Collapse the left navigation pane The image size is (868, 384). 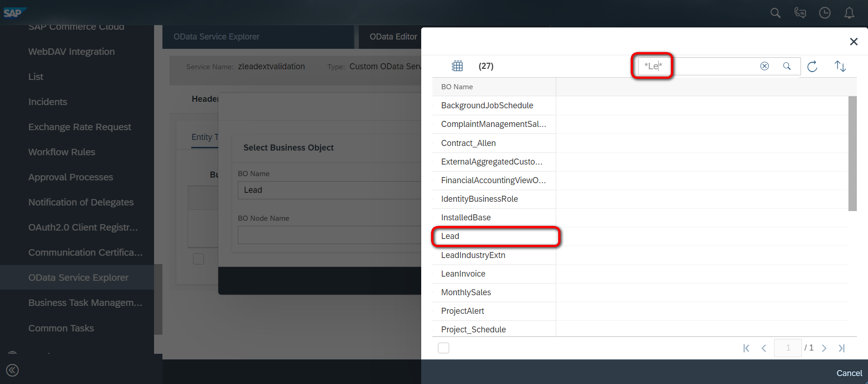[13, 371]
